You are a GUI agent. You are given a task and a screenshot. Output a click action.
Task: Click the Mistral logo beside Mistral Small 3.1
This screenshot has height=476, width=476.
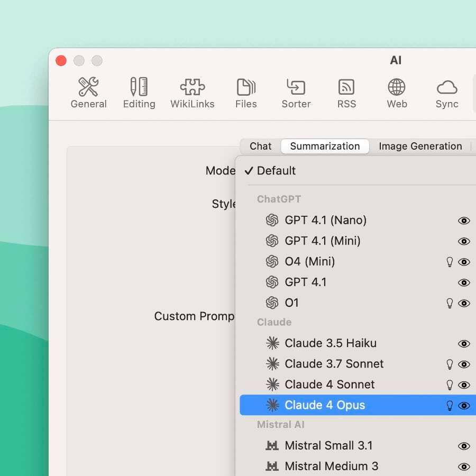(x=272, y=445)
